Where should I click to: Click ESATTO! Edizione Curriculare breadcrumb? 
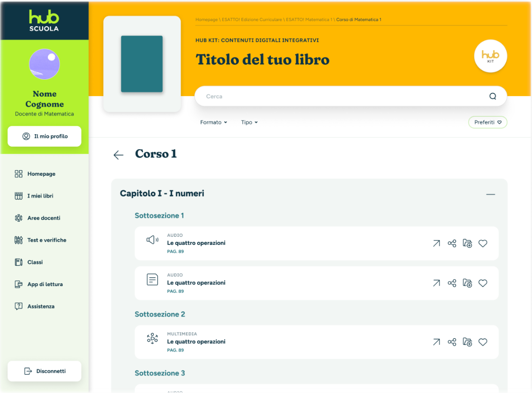[x=252, y=20]
